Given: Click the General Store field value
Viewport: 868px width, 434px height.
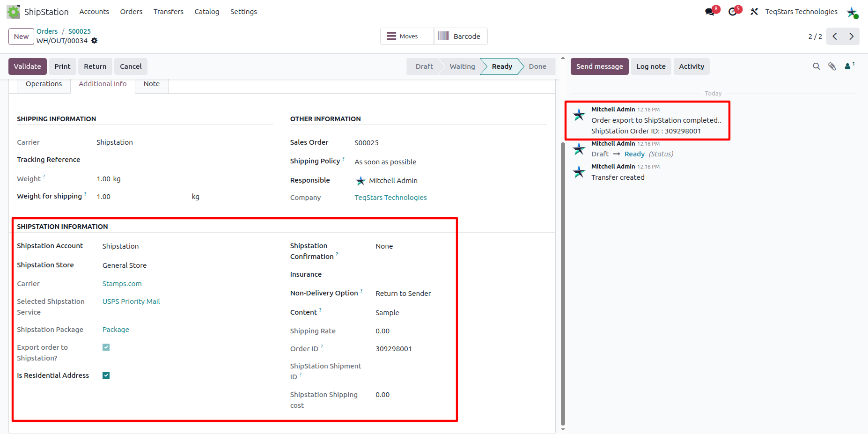Looking at the screenshot, I should [125, 265].
